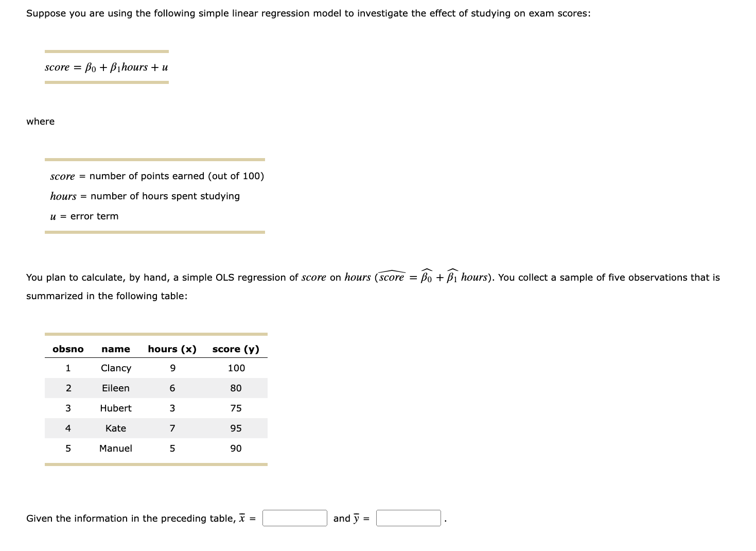The image size is (756, 551).
Task: Select Hubert's score value 75
Action: coord(235,408)
